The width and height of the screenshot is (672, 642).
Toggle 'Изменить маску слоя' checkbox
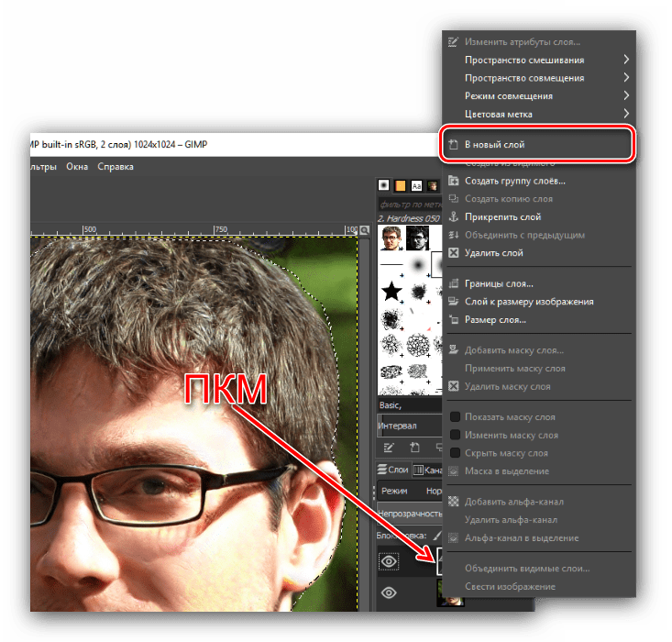pyautogui.click(x=455, y=435)
